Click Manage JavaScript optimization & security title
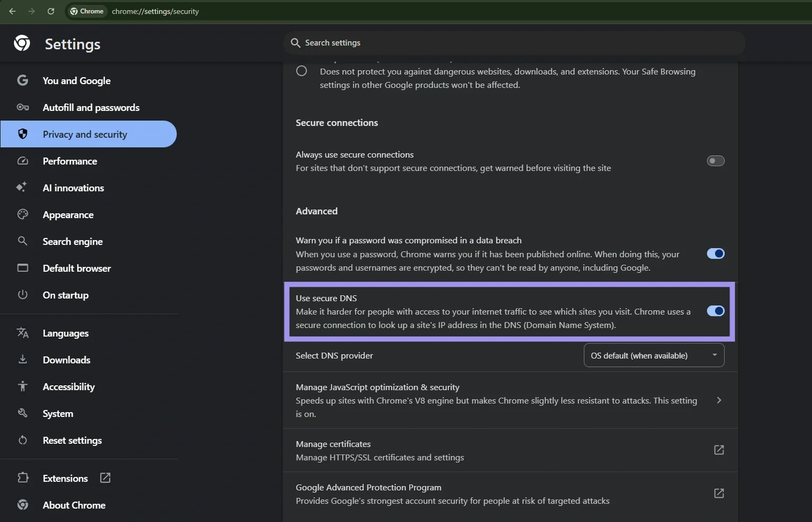Viewport: 812px width, 522px height. 378,387
